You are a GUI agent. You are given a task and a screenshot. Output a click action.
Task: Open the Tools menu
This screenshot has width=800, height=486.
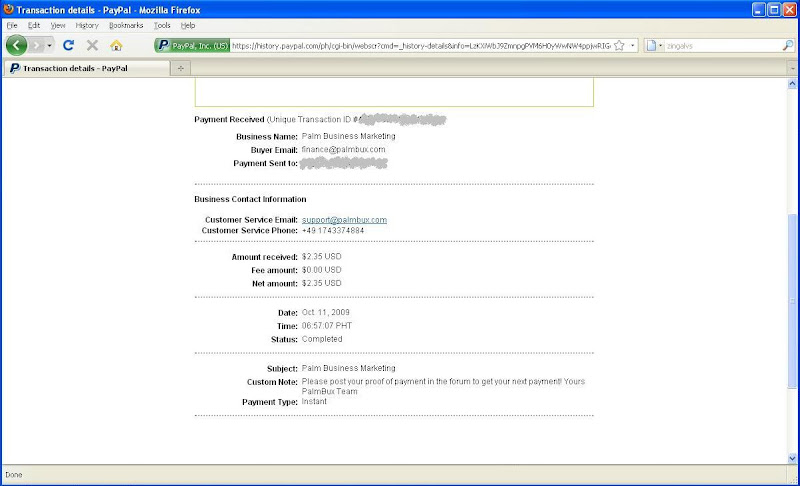[162, 25]
